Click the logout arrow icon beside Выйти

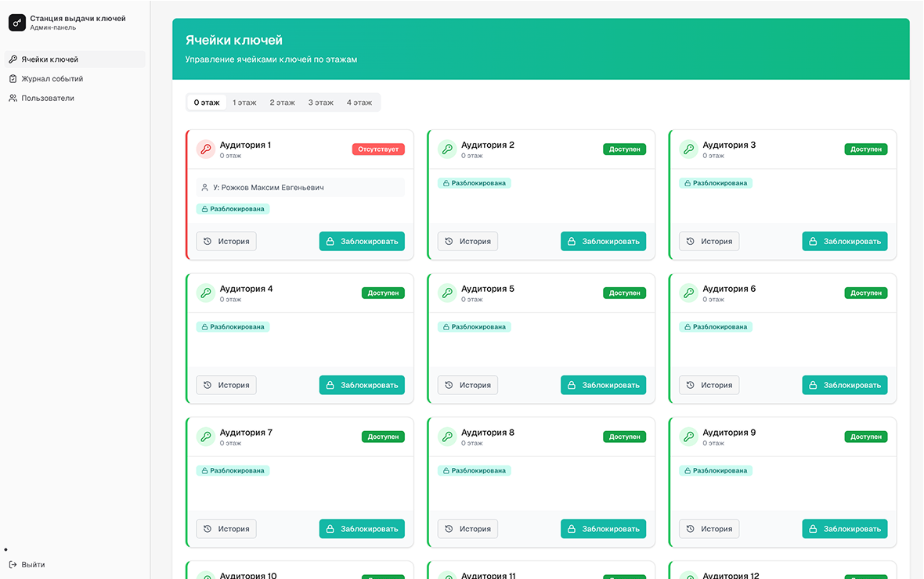pos(13,564)
